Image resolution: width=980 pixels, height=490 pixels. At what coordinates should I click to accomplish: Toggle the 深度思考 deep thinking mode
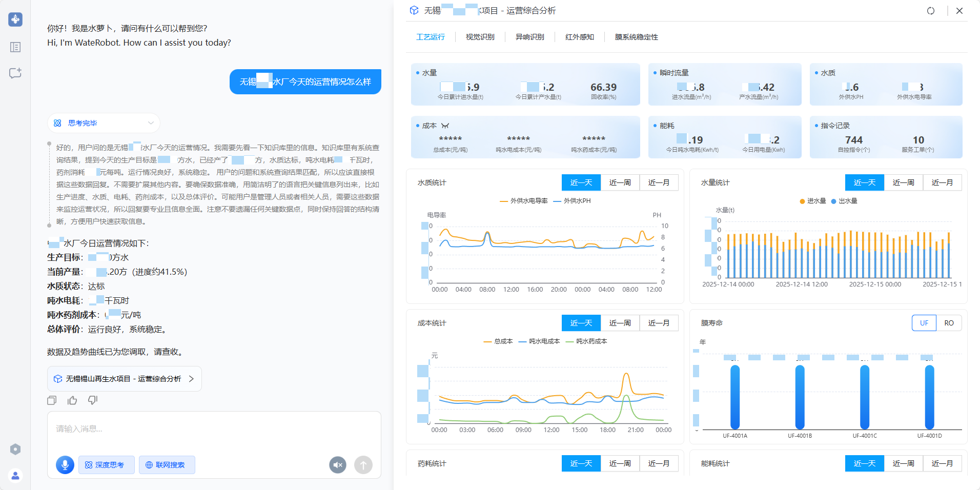(106, 465)
